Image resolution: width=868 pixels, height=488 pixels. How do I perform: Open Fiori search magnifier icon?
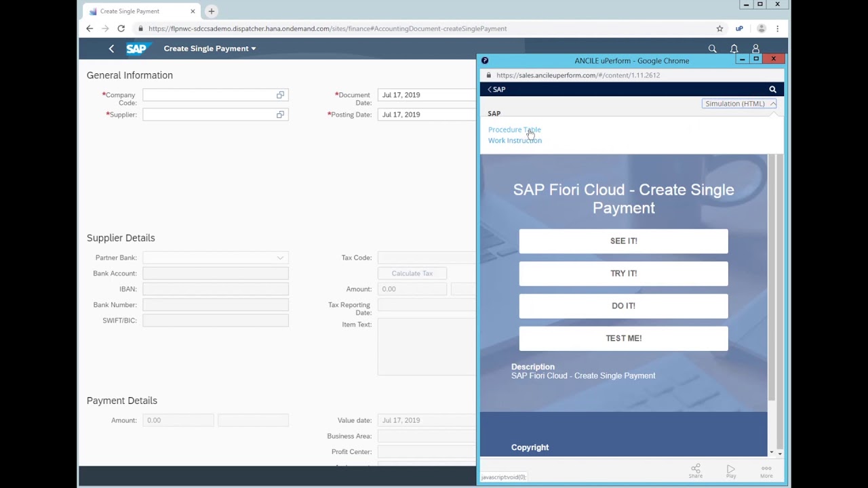click(712, 48)
